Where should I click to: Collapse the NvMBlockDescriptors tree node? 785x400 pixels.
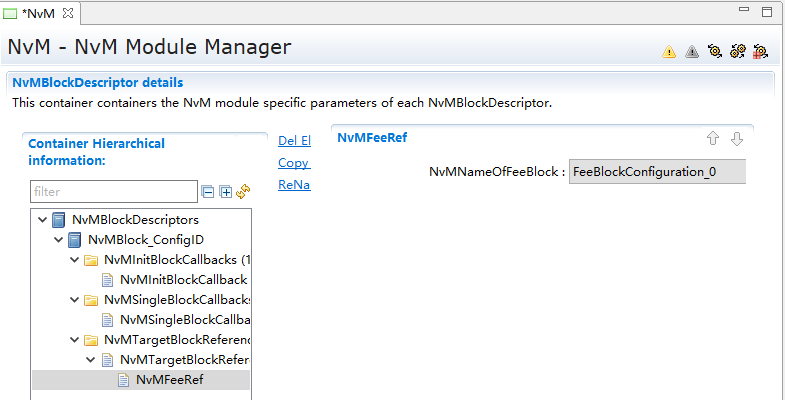(43, 220)
